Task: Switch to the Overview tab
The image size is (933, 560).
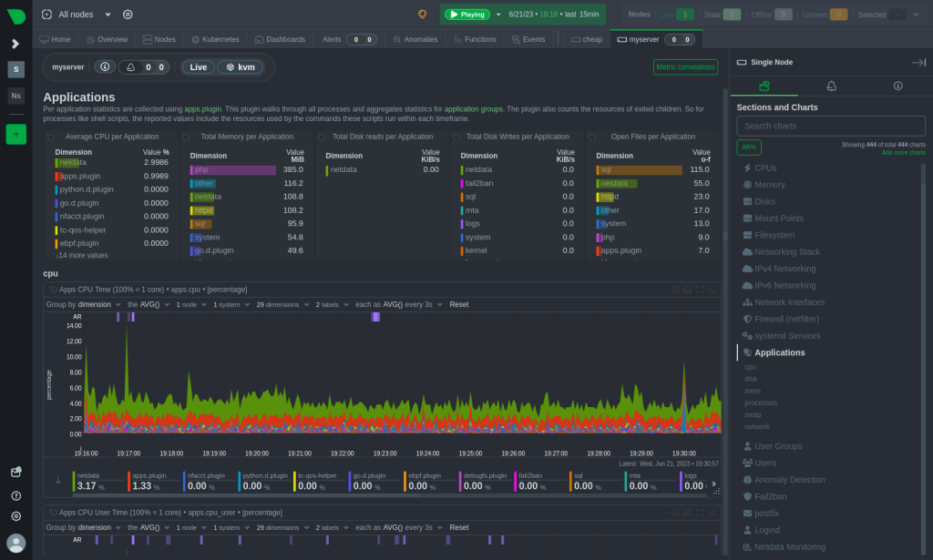Action: [108, 39]
